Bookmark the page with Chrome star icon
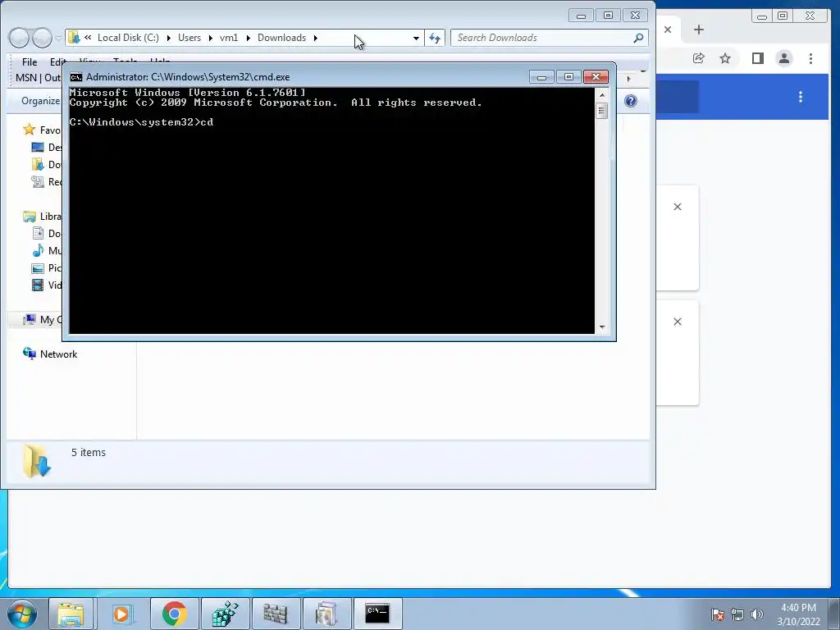Viewport: 840px width, 630px height. point(725,58)
